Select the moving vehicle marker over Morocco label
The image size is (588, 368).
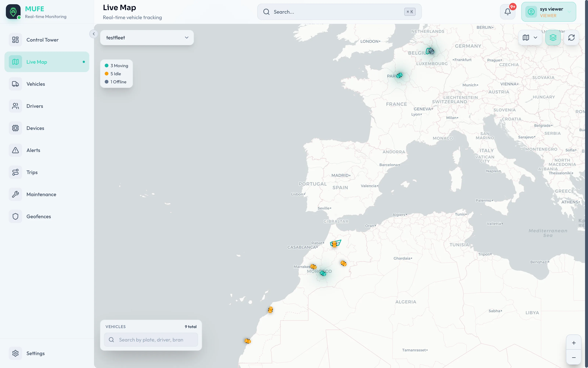click(323, 273)
